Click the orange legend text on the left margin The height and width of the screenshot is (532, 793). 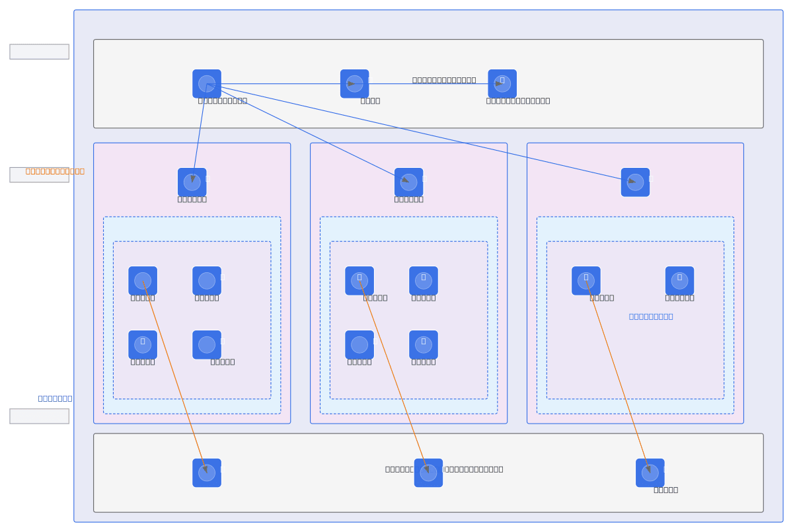(55, 171)
